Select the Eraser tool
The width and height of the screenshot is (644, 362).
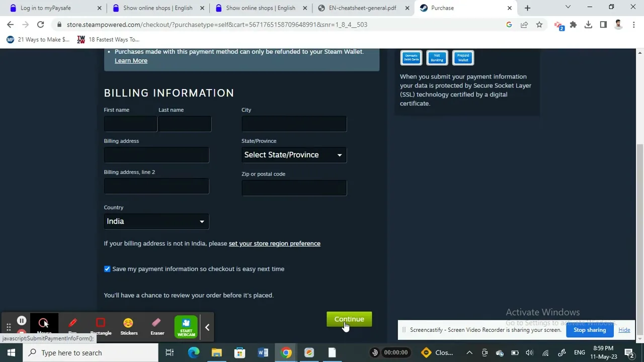(x=157, y=325)
